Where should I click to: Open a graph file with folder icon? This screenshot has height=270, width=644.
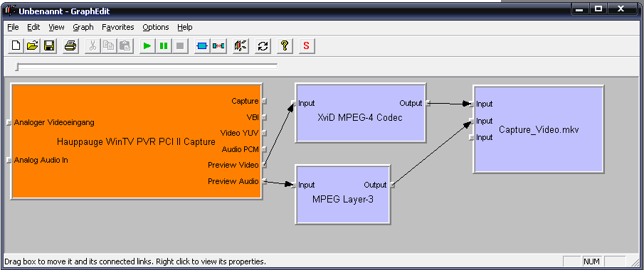33,45
